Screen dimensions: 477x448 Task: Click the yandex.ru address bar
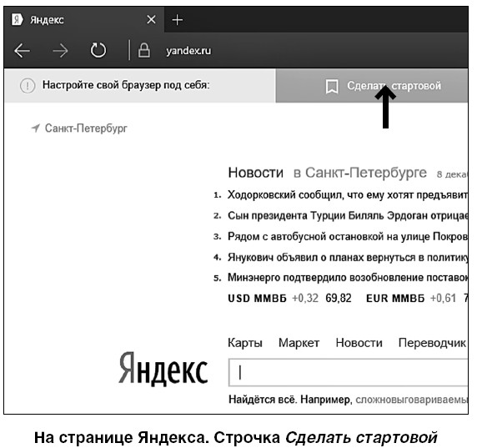tap(188, 51)
